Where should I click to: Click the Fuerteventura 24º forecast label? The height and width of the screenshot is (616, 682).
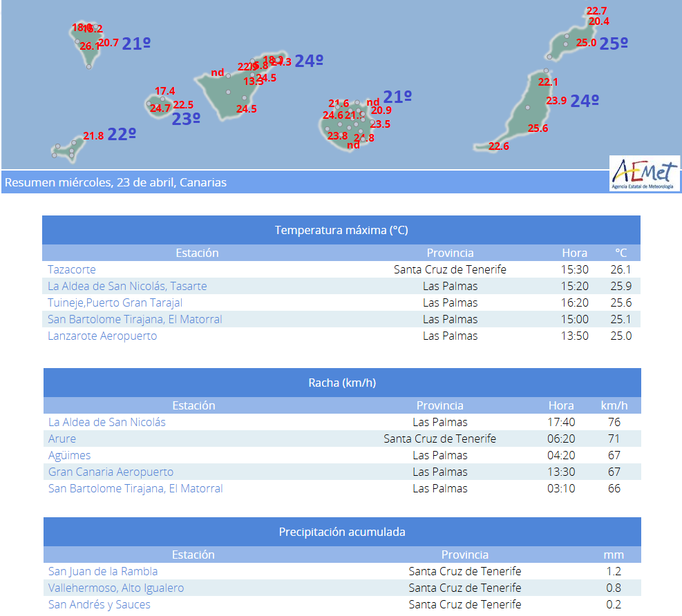(585, 102)
